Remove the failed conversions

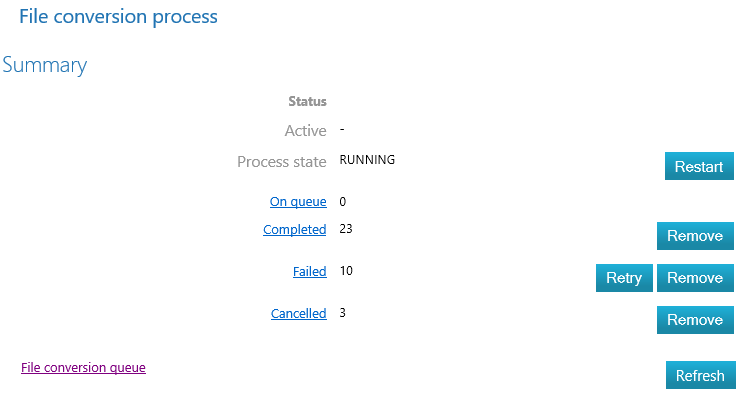coord(695,278)
